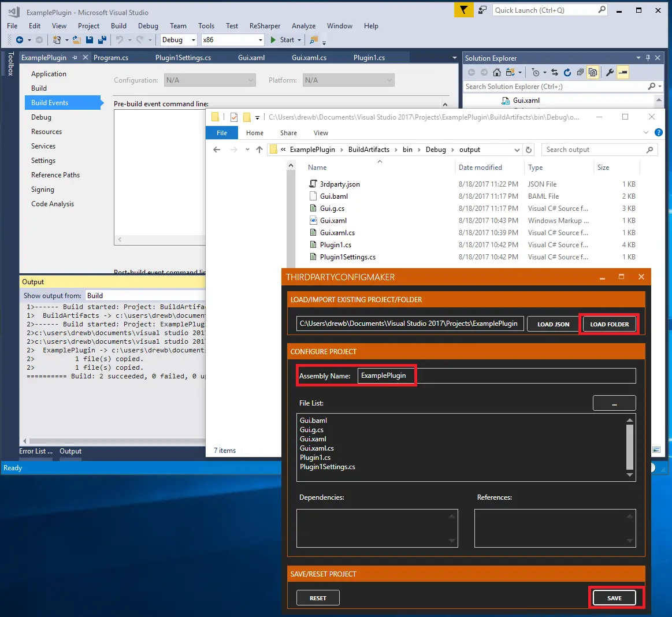Select the Signing properties page
This screenshot has width=672, height=617.
(42, 189)
